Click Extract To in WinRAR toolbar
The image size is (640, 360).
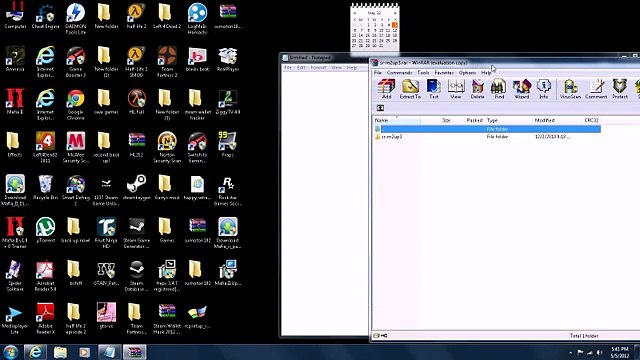[x=410, y=89]
